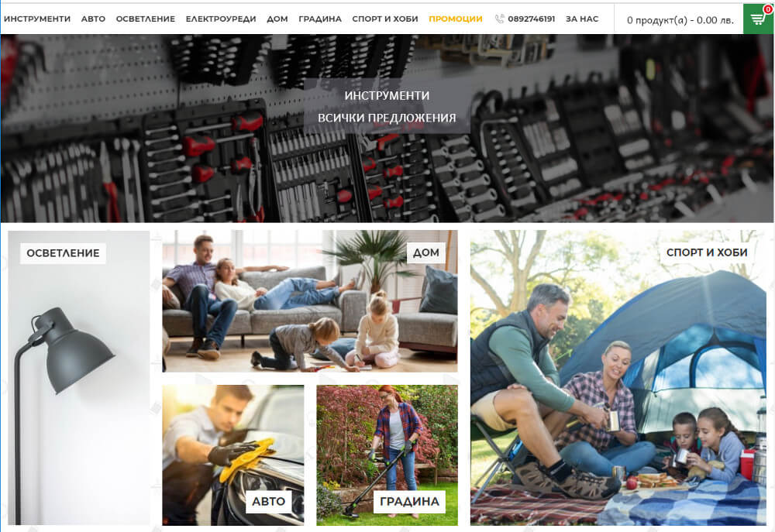Open the ПРОМОЦИИ promotions link
The height and width of the screenshot is (532, 775).
456,19
